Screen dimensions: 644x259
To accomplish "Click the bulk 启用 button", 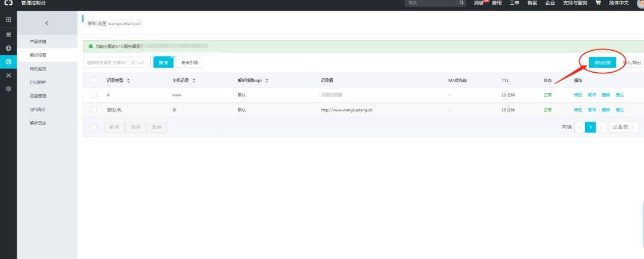I will [x=135, y=128].
